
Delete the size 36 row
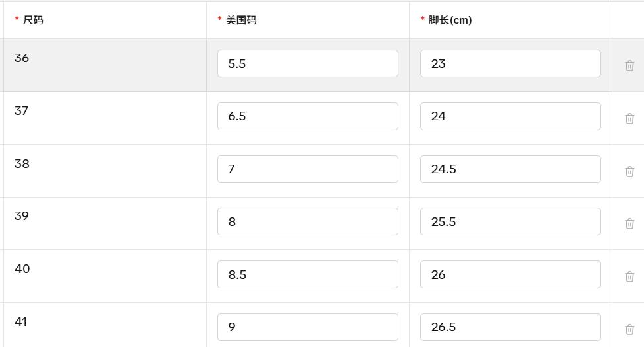[x=629, y=65]
